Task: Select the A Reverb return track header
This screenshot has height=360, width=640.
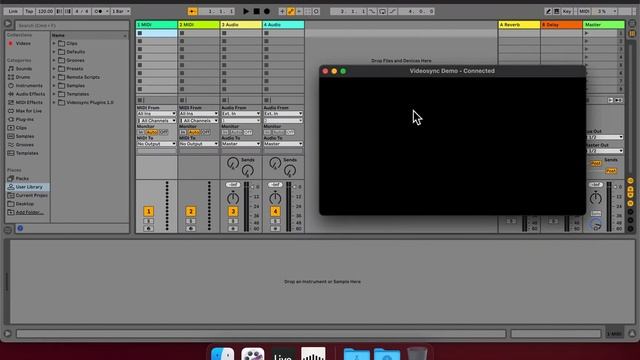Action: (519, 25)
